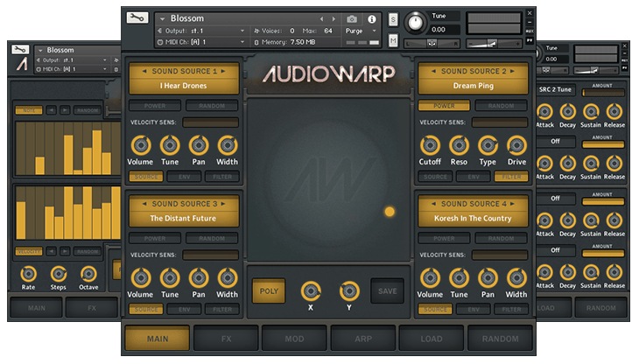
Task: Toggle the POLY mode button
Action: point(269,290)
